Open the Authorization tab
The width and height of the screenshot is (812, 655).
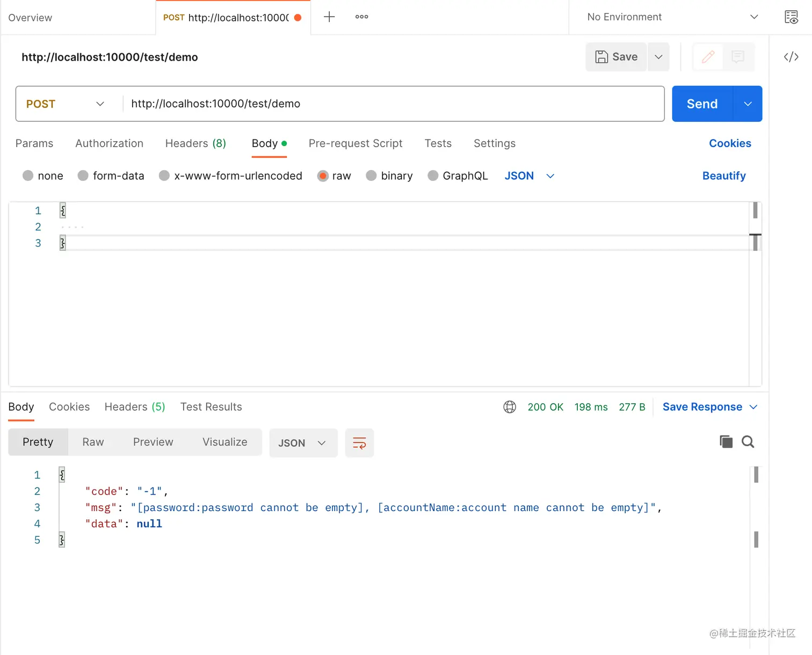109,143
